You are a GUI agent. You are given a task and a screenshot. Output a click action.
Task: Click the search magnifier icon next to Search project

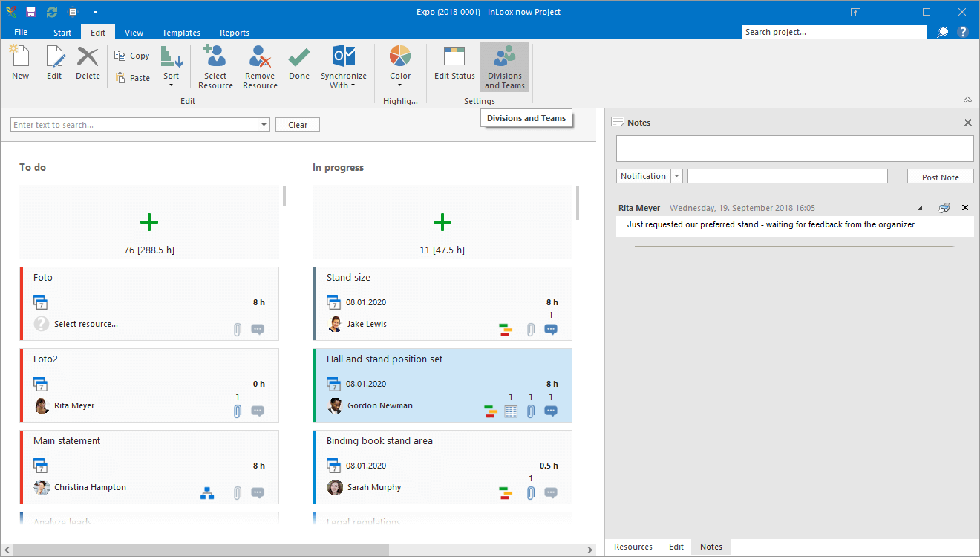pos(943,32)
